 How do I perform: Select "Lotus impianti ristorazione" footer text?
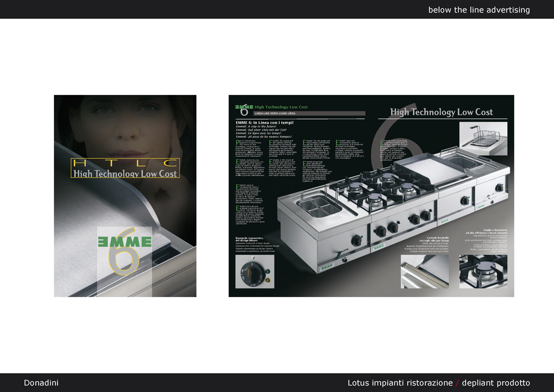tap(400, 383)
